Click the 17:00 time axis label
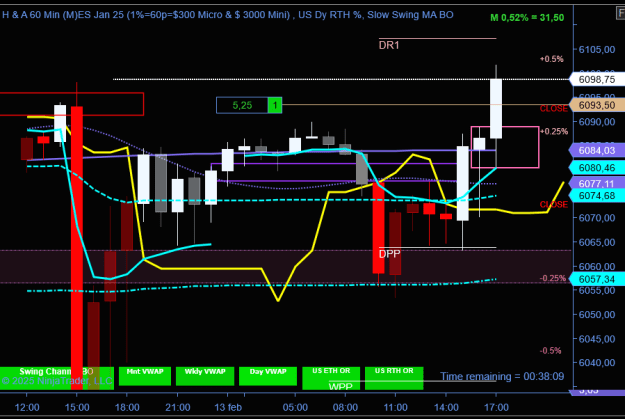625x419 pixels. click(x=496, y=407)
